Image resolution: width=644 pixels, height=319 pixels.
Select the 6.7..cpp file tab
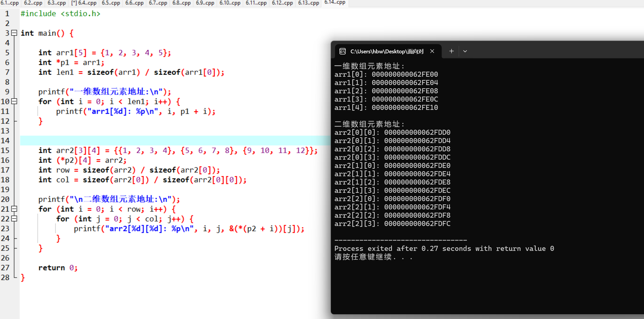point(158,3)
